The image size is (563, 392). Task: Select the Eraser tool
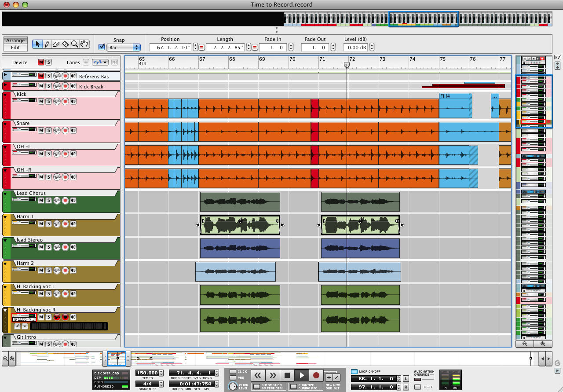pyautogui.click(x=56, y=44)
